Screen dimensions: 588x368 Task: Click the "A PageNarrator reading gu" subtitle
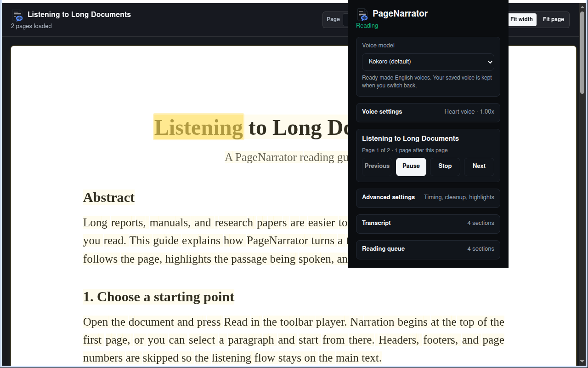(x=286, y=157)
